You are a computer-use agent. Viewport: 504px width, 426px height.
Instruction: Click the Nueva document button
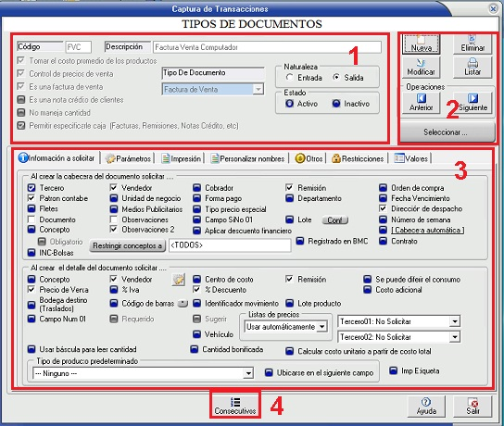coord(421,44)
